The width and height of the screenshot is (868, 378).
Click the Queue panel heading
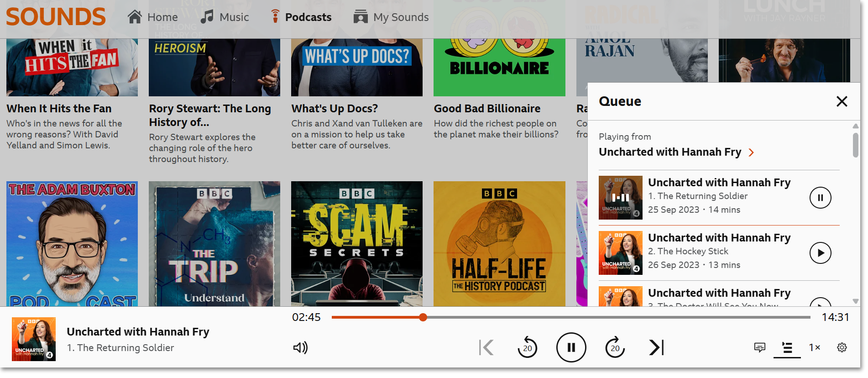point(620,101)
